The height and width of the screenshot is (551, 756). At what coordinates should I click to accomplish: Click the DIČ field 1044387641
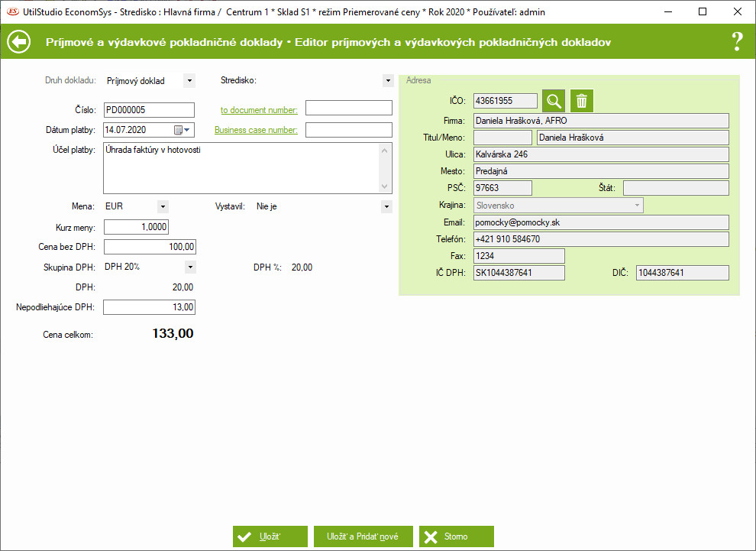tap(682, 273)
